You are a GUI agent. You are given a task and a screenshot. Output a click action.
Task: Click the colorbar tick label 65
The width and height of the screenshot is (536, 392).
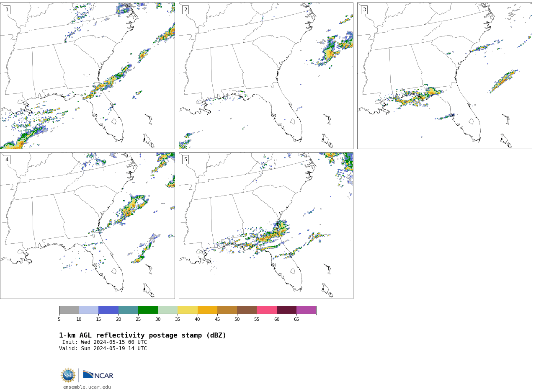pyautogui.click(x=296, y=319)
